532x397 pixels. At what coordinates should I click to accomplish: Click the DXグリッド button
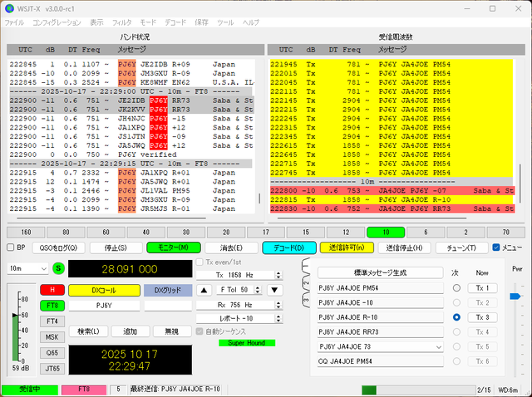(x=168, y=290)
